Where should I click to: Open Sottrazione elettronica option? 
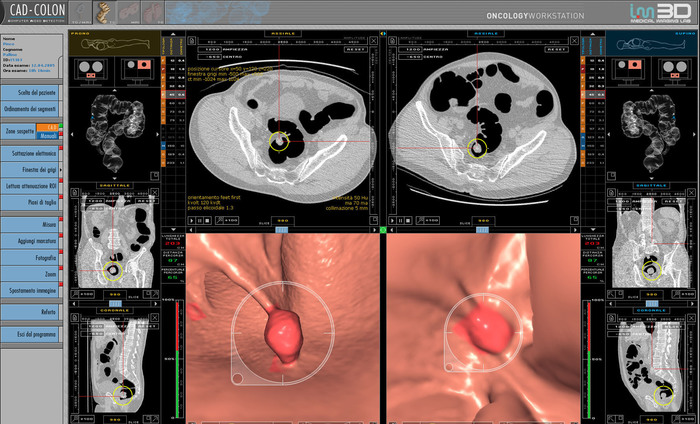[33, 153]
